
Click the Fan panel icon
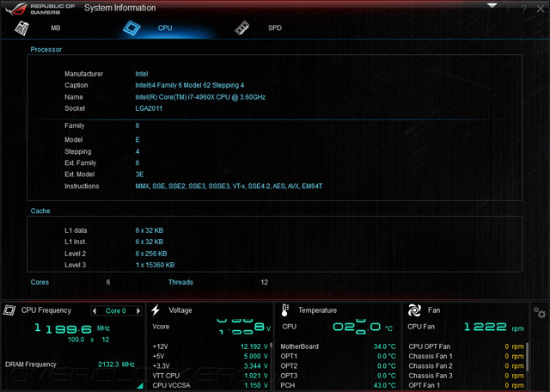pyautogui.click(x=414, y=310)
